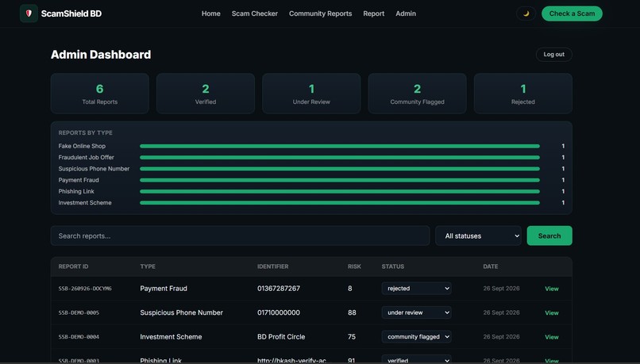Click report ID SSB-260926-DOCYM6

click(x=85, y=288)
